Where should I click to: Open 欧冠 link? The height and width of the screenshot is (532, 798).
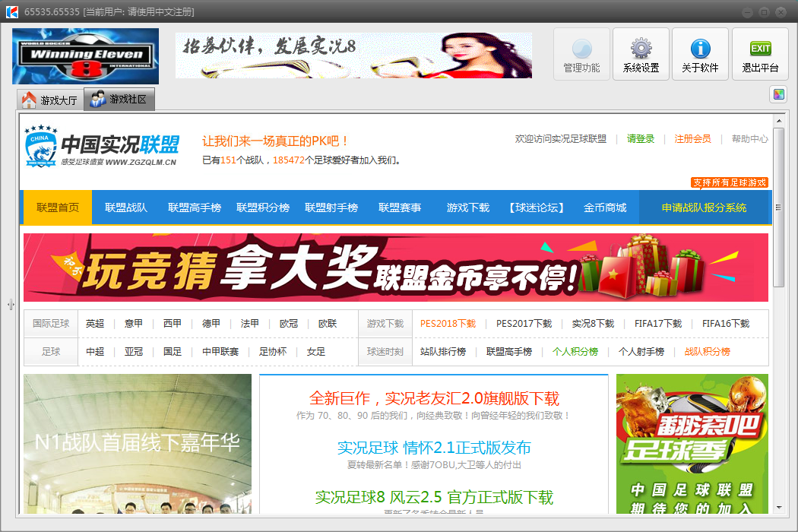289,324
